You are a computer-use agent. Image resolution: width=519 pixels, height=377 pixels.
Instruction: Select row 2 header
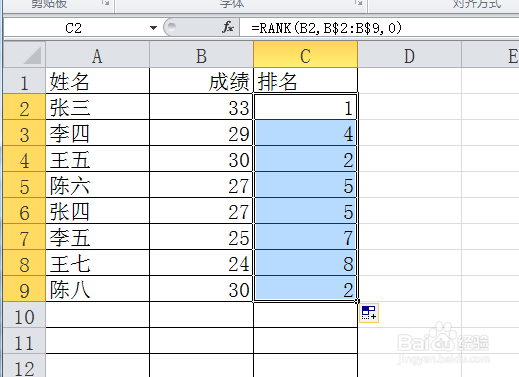[x=24, y=107]
